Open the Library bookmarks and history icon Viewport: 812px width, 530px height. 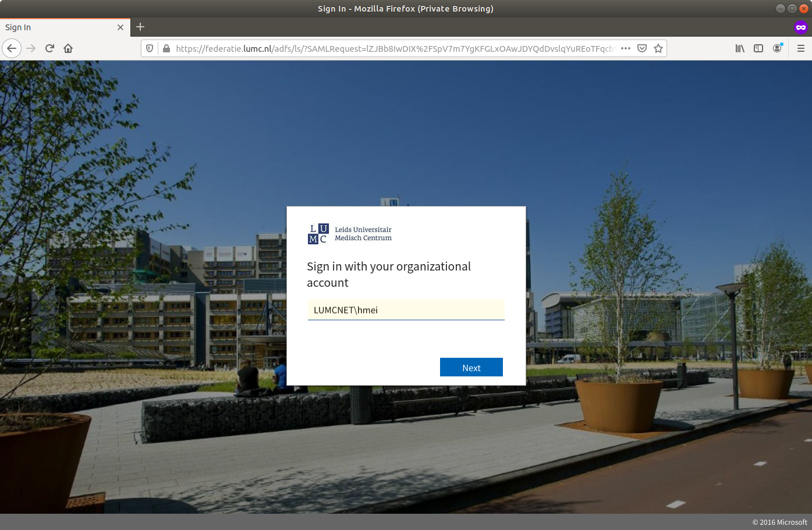coord(740,48)
